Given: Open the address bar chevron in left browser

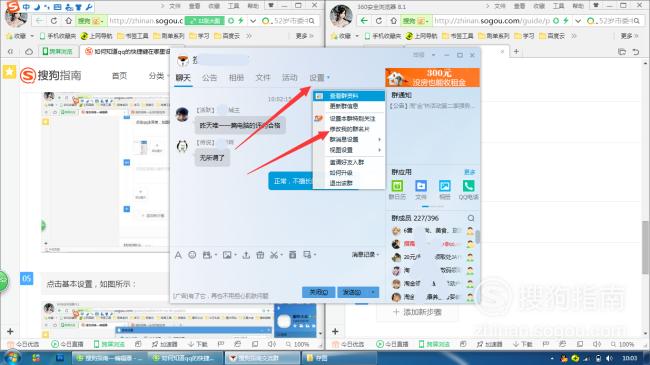Looking at the screenshot, I should (x=252, y=21).
